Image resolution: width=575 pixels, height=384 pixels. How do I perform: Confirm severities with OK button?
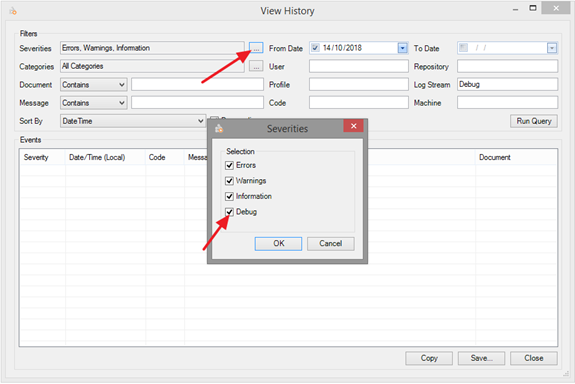pos(278,244)
